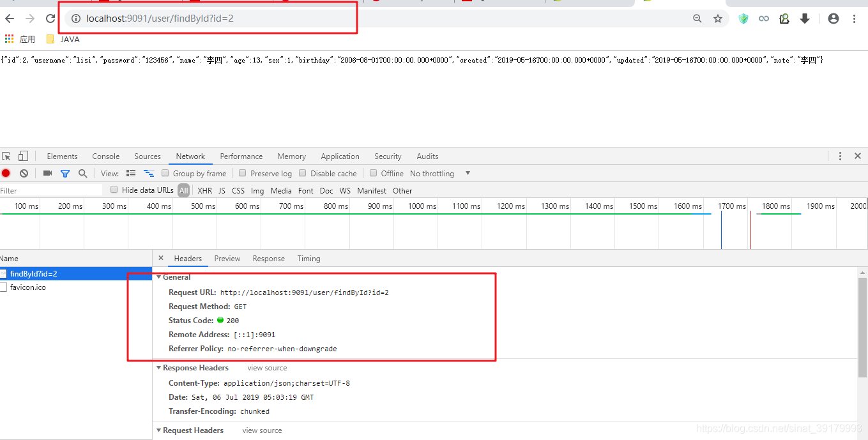The image size is (868, 440).
Task: Open the infinity symbol extension
Action: click(764, 19)
